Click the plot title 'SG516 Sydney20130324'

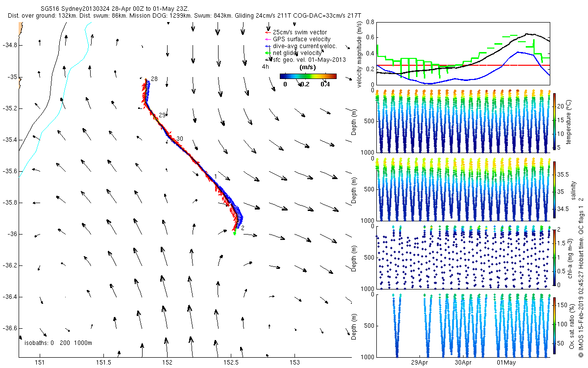(x=75, y=9)
